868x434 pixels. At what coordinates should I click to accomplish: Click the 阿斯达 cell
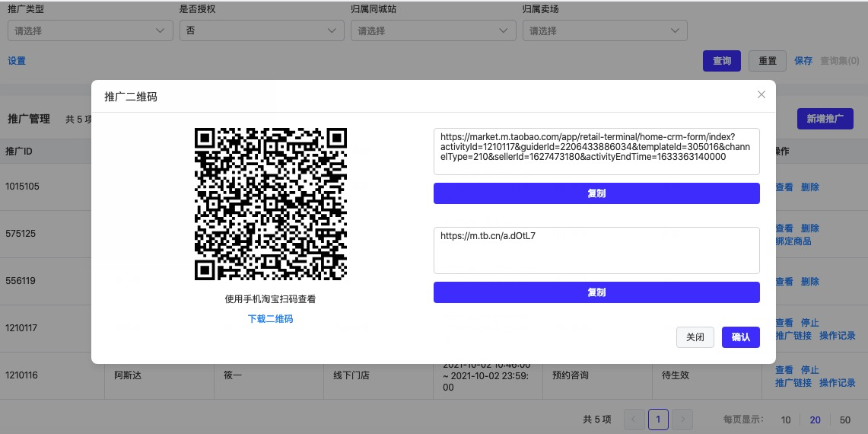pyautogui.click(x=127, y=375)
